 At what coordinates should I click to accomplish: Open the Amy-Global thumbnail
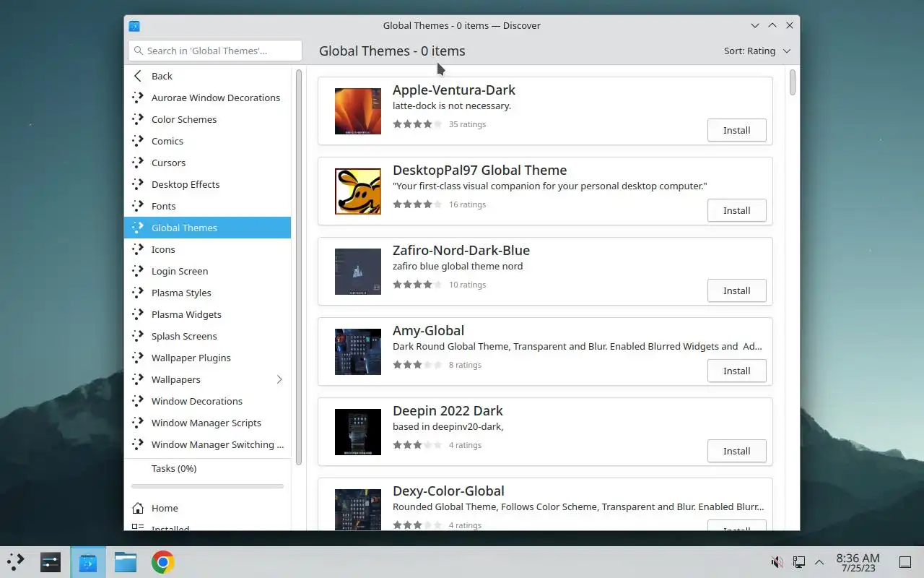358,352
